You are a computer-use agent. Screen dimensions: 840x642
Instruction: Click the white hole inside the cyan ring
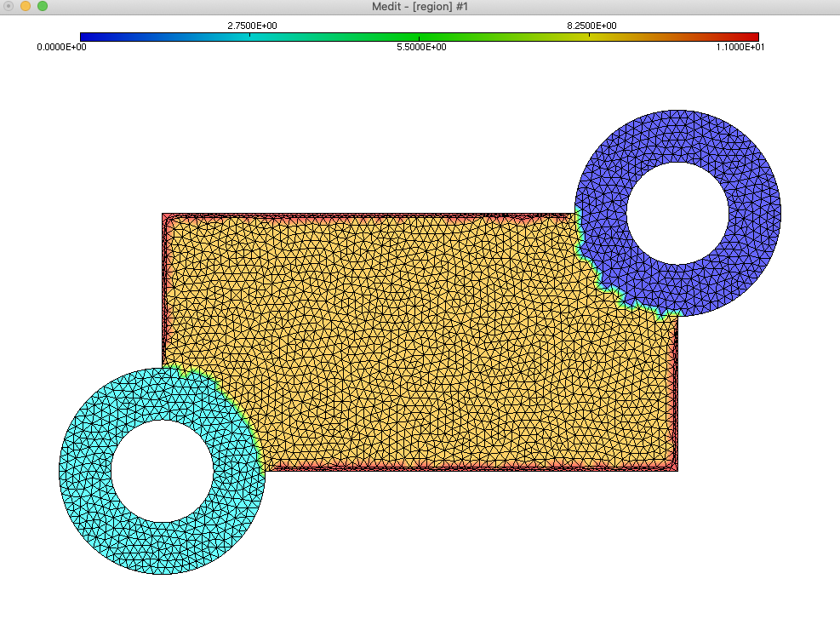[163, 471]
